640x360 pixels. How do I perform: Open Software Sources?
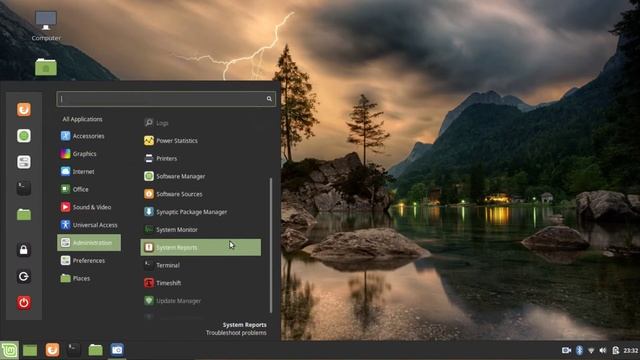(x=201, y=194)
